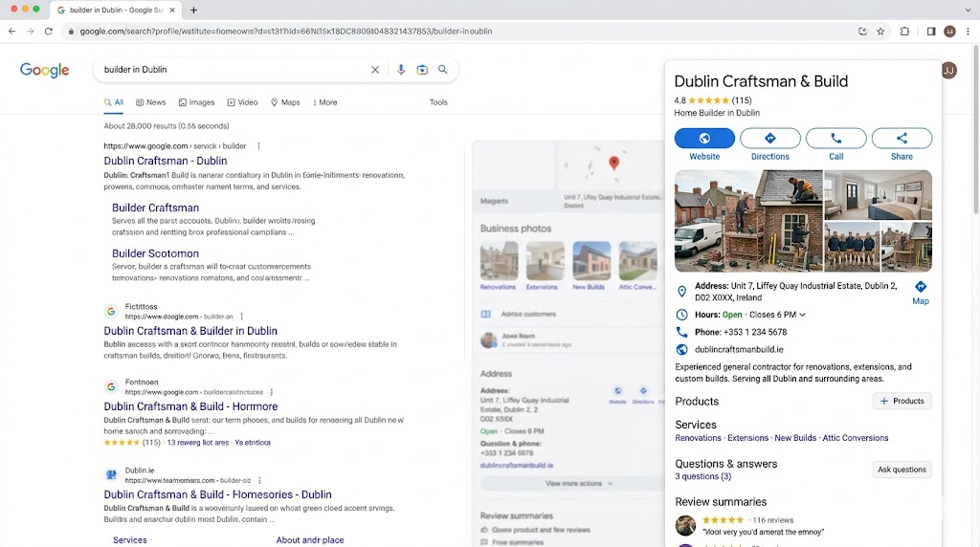Search by image with the camera icon
The image size is (980, 547).
coord(422,70)
